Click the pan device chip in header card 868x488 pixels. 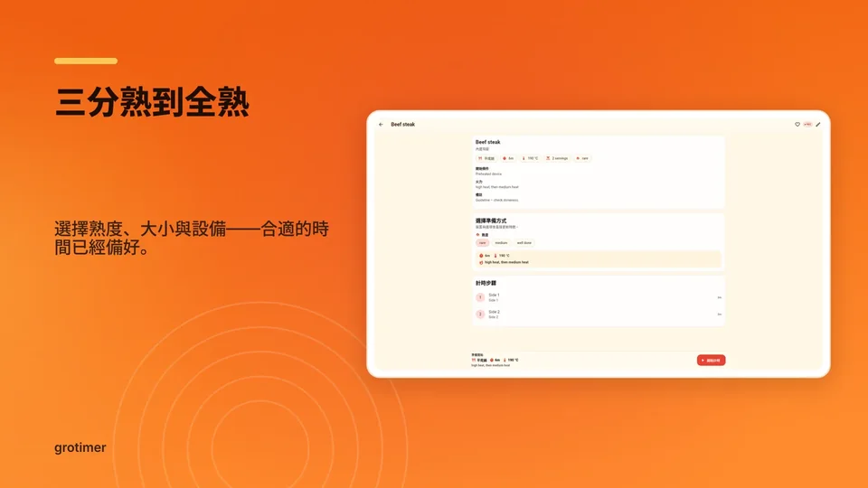[x=486, y=158]
